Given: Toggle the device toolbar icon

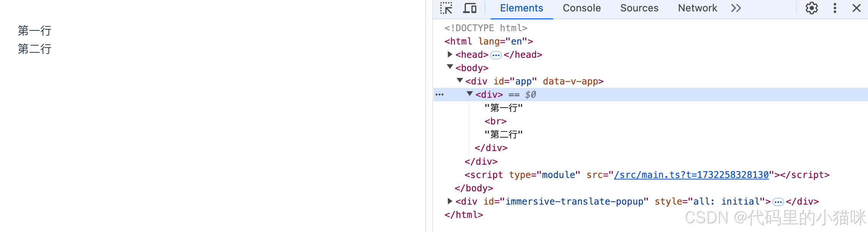Looking at the screenshot, I should [470, 8].
